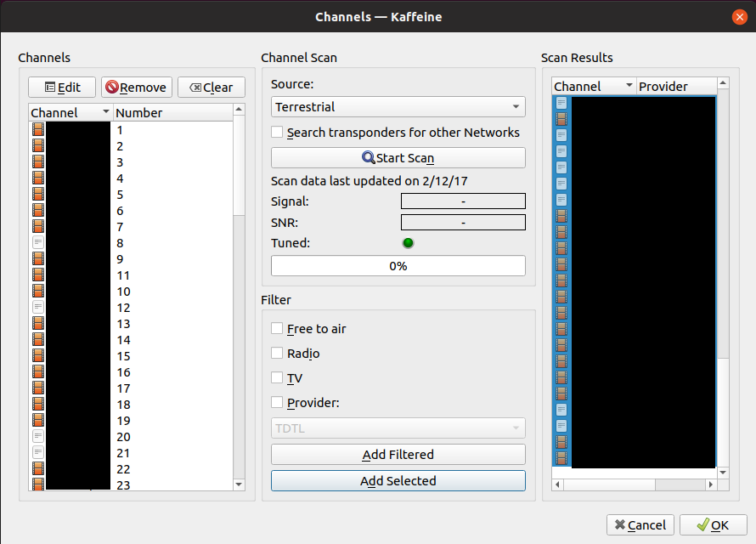The width and height of the screenshot is (756, 544).
Task: Click the TV icon for channel number 11
Action: 38,275
